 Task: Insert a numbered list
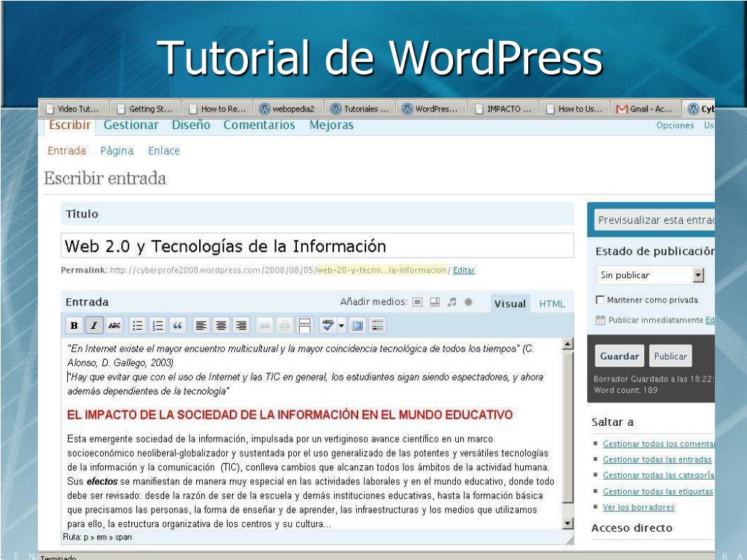click(158, 326)
